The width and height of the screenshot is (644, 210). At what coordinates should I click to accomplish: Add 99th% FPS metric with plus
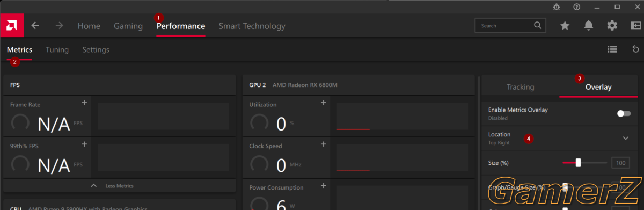[x=84, y=144]
